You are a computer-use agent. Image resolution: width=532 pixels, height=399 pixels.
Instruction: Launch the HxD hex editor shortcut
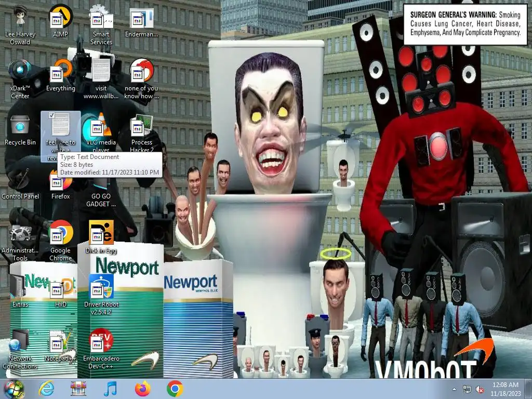click(x=60, y=292)
